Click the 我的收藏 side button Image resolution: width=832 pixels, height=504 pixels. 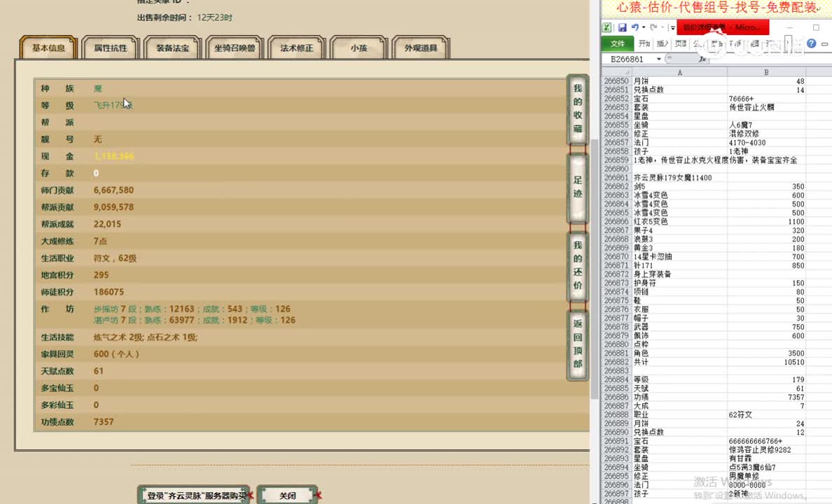[578, 108]
